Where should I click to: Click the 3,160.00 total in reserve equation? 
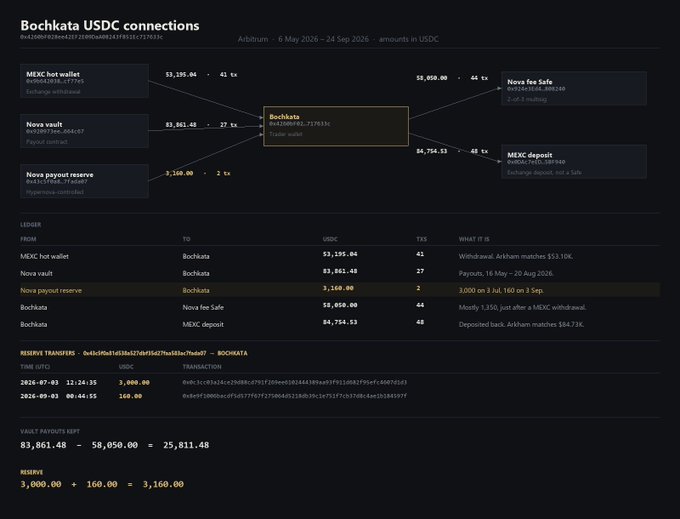tap(163, 484)
